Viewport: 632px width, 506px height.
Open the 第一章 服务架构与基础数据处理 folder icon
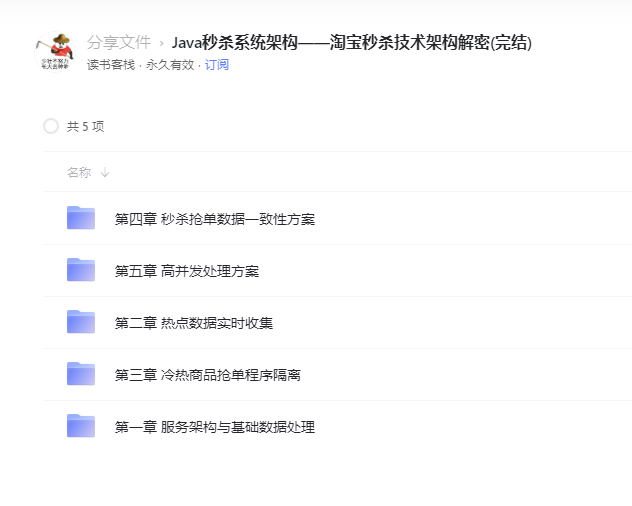(x=81, y=426)
